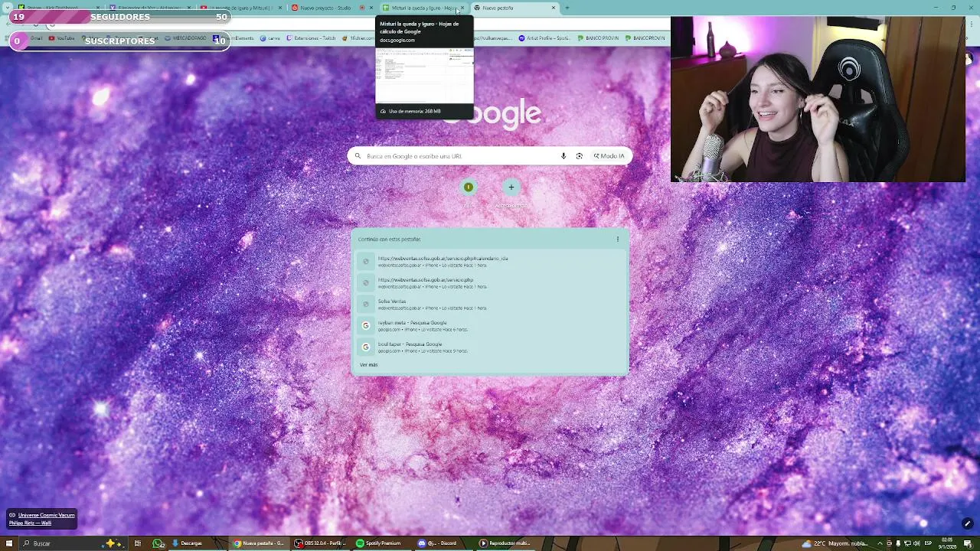Open the resume-tabs card three-dot menu

point(618,239)
